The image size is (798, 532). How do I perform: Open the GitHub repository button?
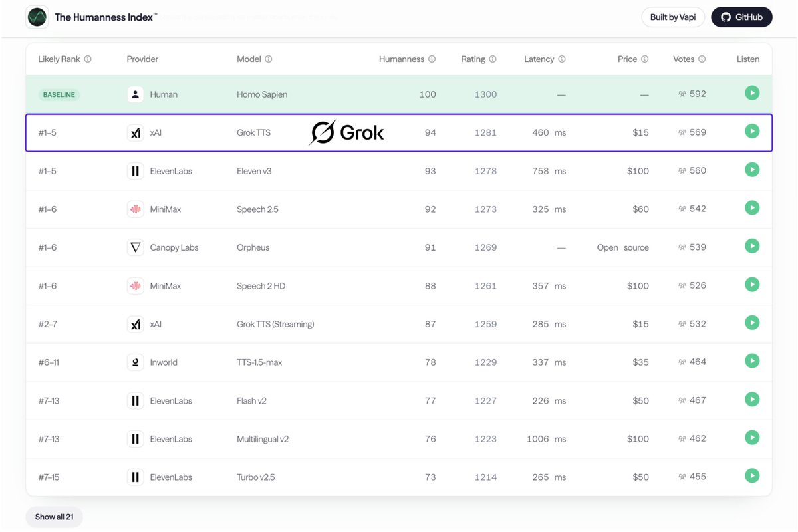741,17
